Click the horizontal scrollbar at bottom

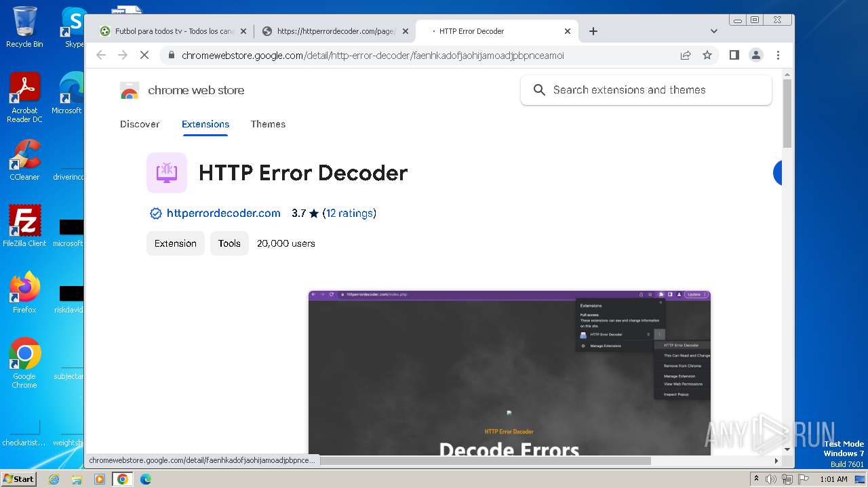pyautogui.click(x=485, y=461)
